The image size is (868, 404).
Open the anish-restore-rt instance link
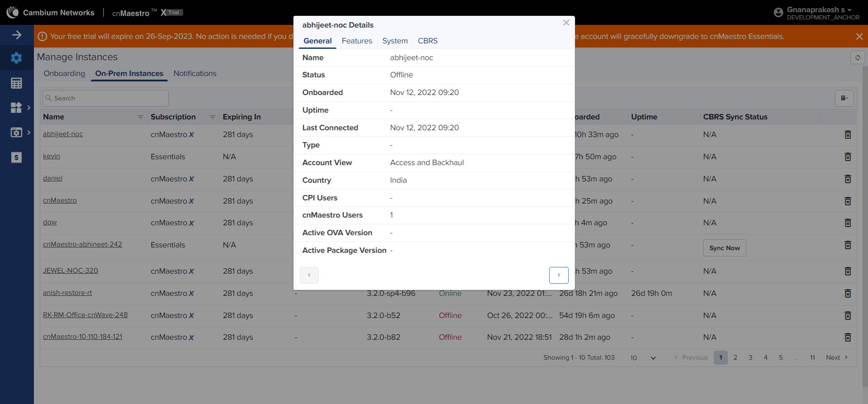coord(67,293)
